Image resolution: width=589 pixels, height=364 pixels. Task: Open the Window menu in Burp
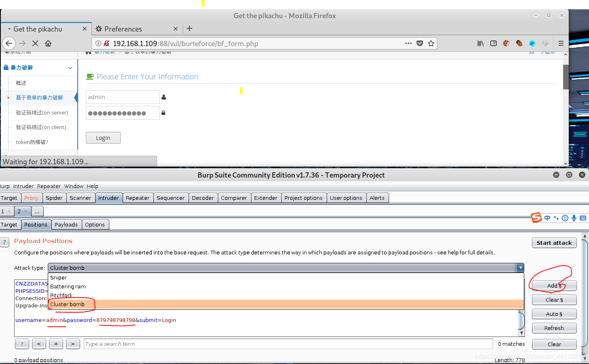click(74, 186)
